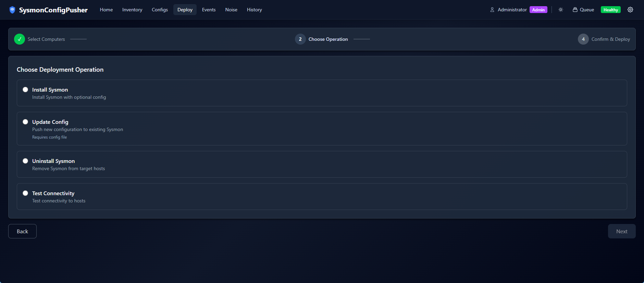Select step 4 circle in the wizard
Image resolution: width=644 pixels, height=283 pixels.
pos(583,39)
